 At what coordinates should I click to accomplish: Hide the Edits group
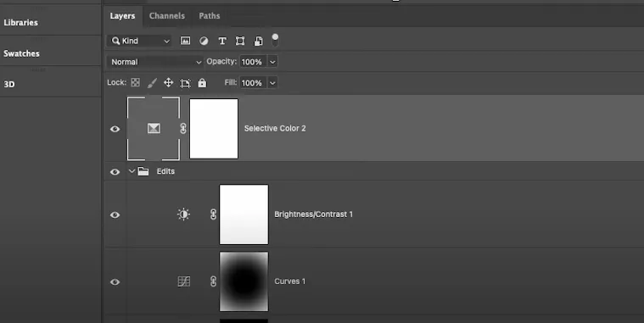[x=115, y=171]
